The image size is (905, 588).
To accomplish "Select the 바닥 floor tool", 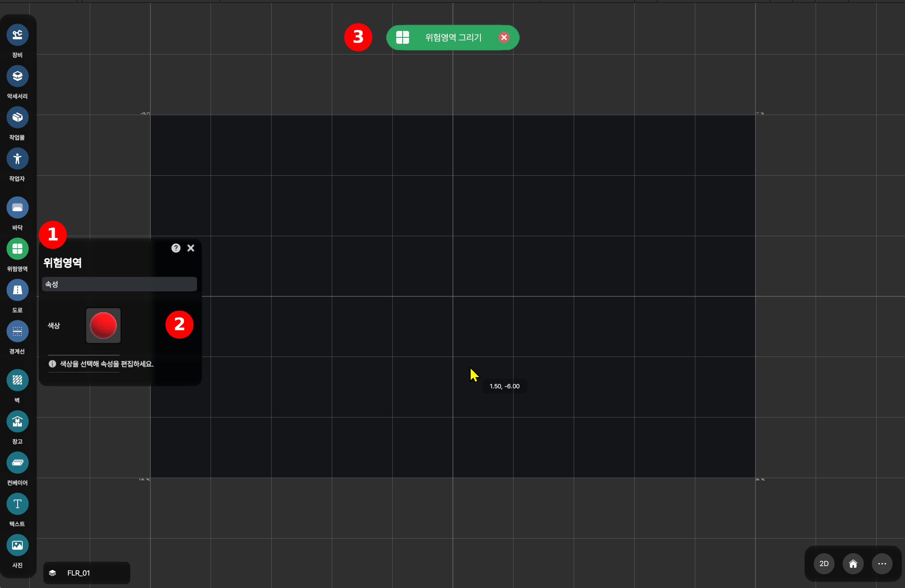I will (17, 207).
